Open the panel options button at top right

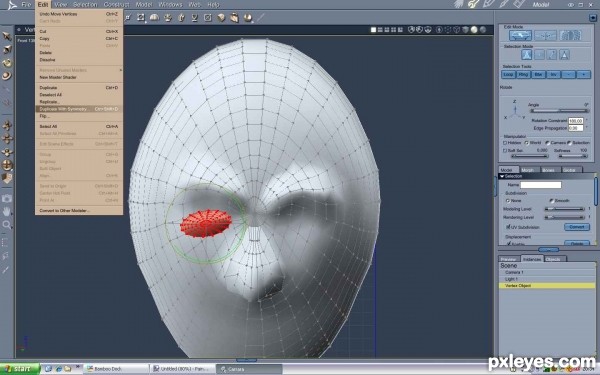coord(593,18)
